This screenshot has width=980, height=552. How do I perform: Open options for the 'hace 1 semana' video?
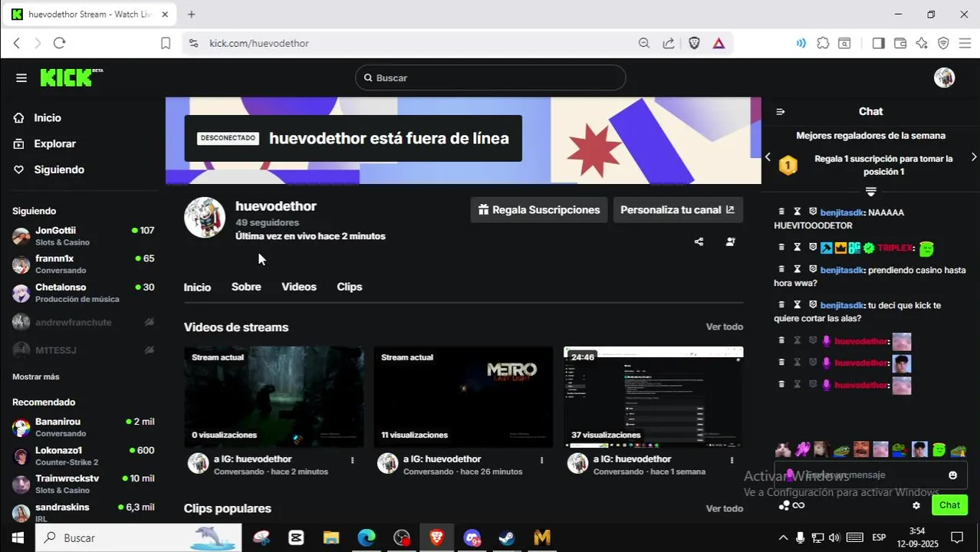(732, 460)
